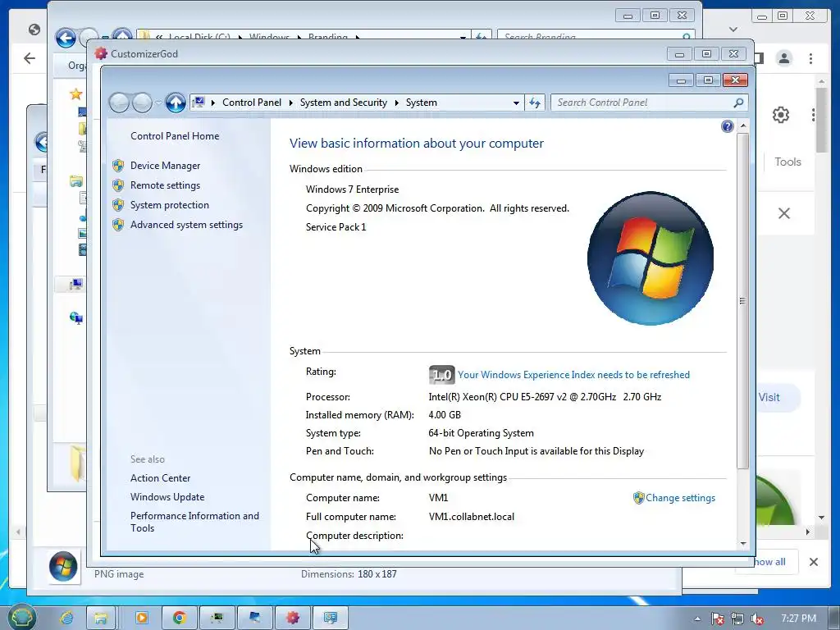Click the Visit button in Chrome

coord(769,398)
